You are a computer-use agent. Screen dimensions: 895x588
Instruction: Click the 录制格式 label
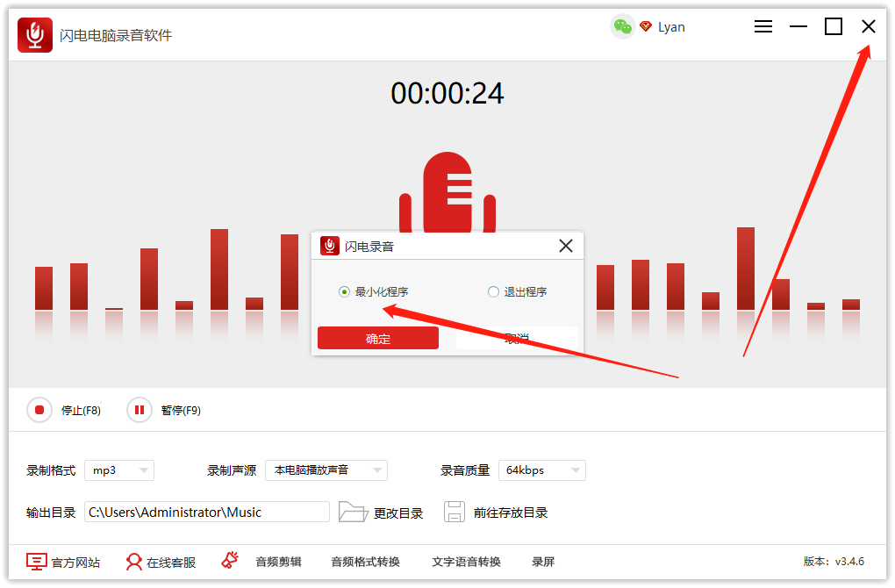[51, 470]
